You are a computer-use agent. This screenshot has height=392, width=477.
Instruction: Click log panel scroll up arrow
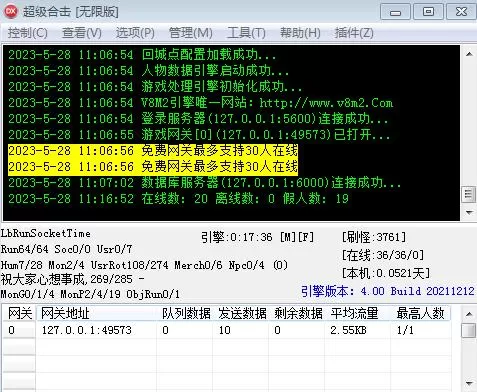pos(469,54)
